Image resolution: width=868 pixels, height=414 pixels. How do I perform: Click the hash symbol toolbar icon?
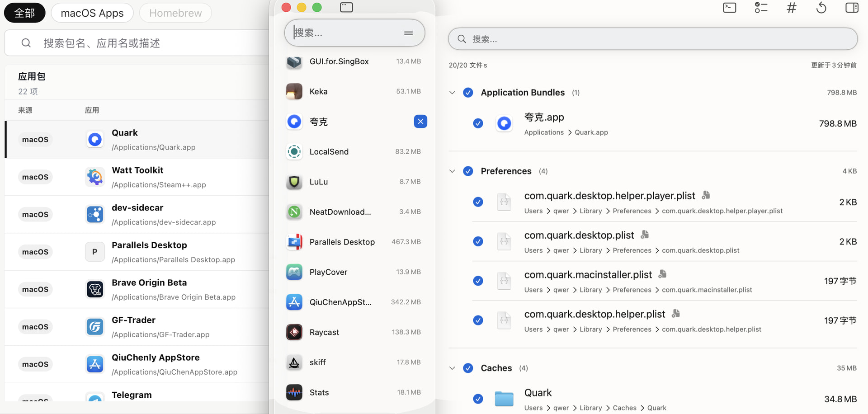click(792, 8)
